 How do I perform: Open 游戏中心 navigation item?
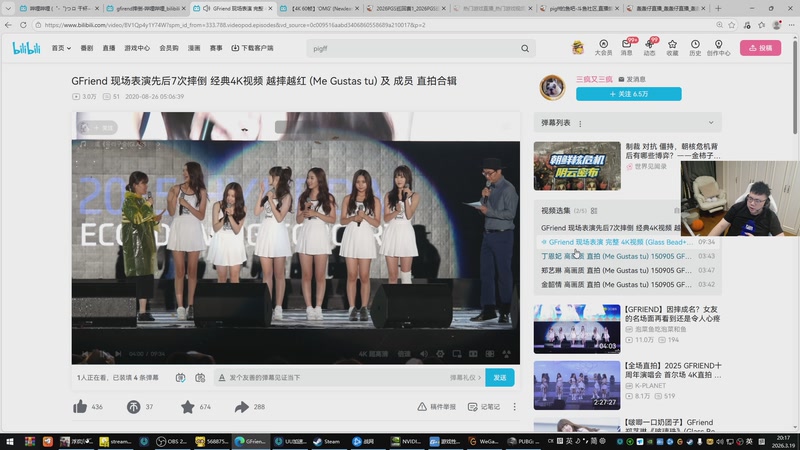pyautogui.click(x=137, y=48)
